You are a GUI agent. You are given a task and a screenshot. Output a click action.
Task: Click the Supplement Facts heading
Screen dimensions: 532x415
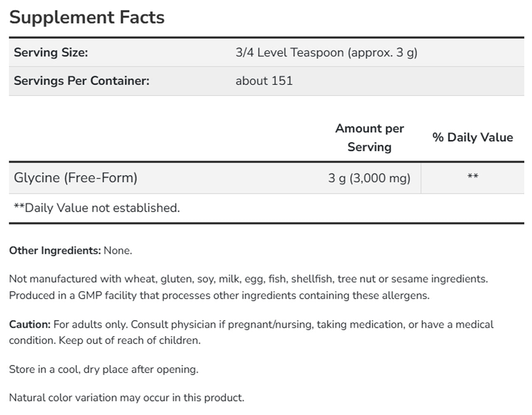click(87, 18)
